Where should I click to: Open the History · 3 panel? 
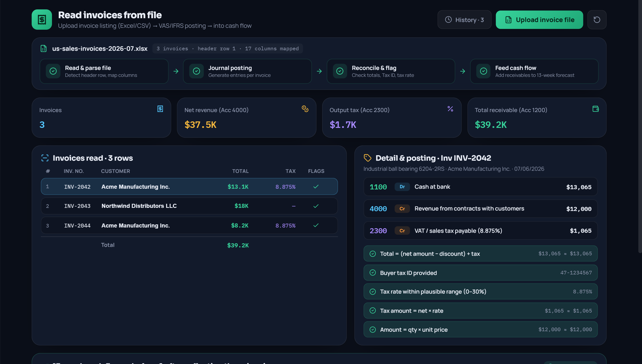[x=464, y=20]
